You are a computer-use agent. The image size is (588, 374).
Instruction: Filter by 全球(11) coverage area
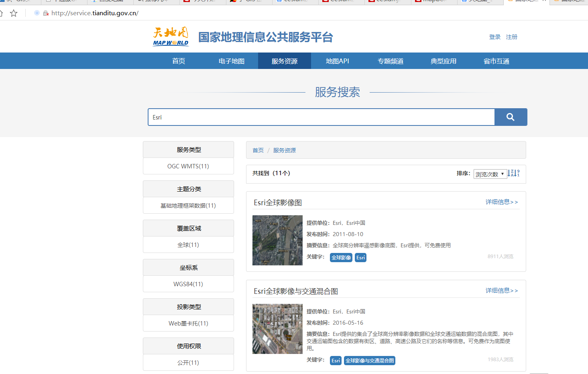(188, 245)
